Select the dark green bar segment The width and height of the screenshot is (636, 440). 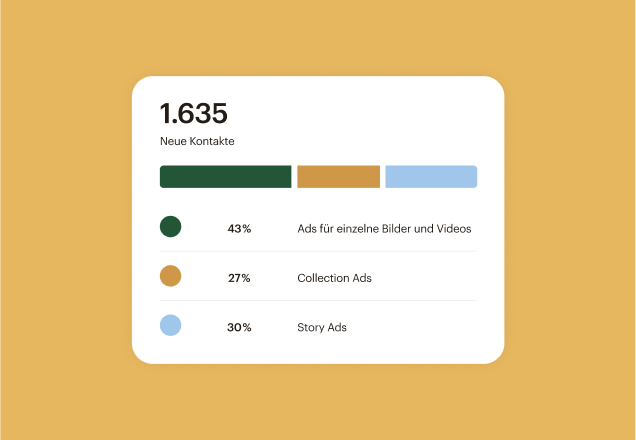225,177
